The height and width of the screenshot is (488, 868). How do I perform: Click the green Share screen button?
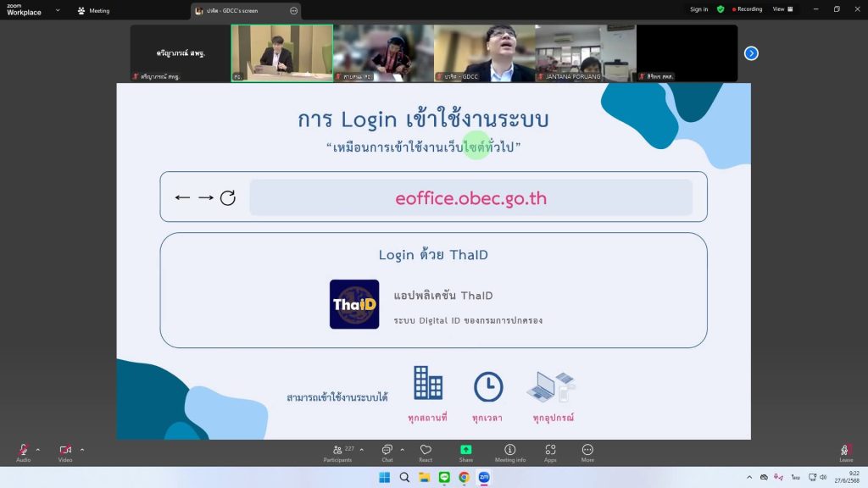(x=465, y=452)
